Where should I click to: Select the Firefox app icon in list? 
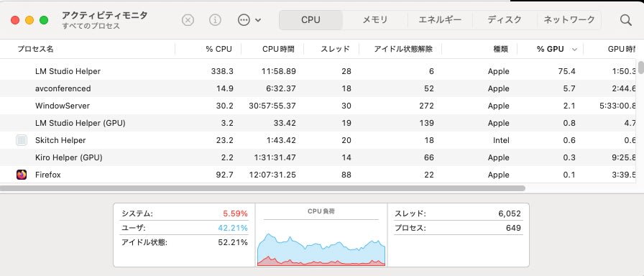coord(22,175)
